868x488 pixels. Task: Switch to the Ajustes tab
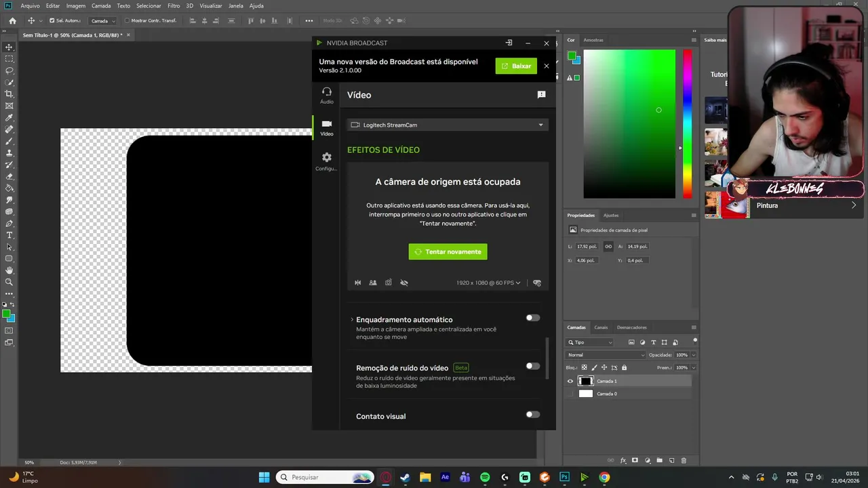(x=611, y=216)
